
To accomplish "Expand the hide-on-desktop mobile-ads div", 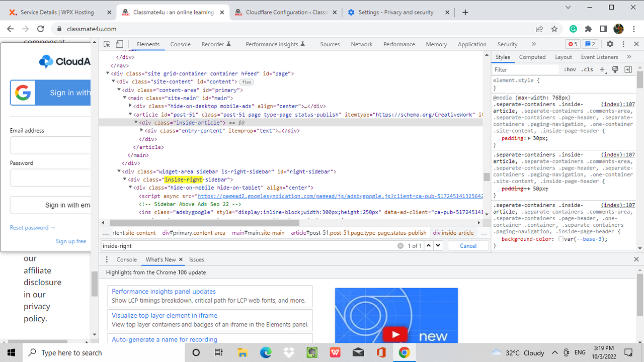I will pos(130,106).
